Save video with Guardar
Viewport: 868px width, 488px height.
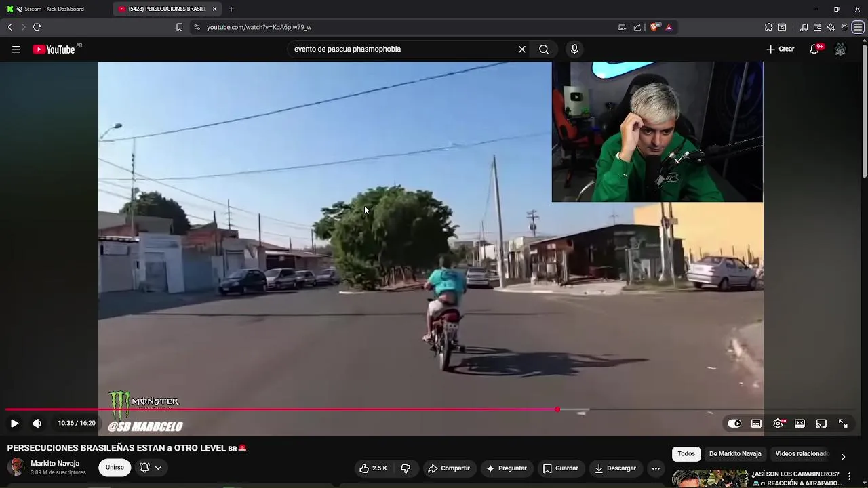point(560,468)
